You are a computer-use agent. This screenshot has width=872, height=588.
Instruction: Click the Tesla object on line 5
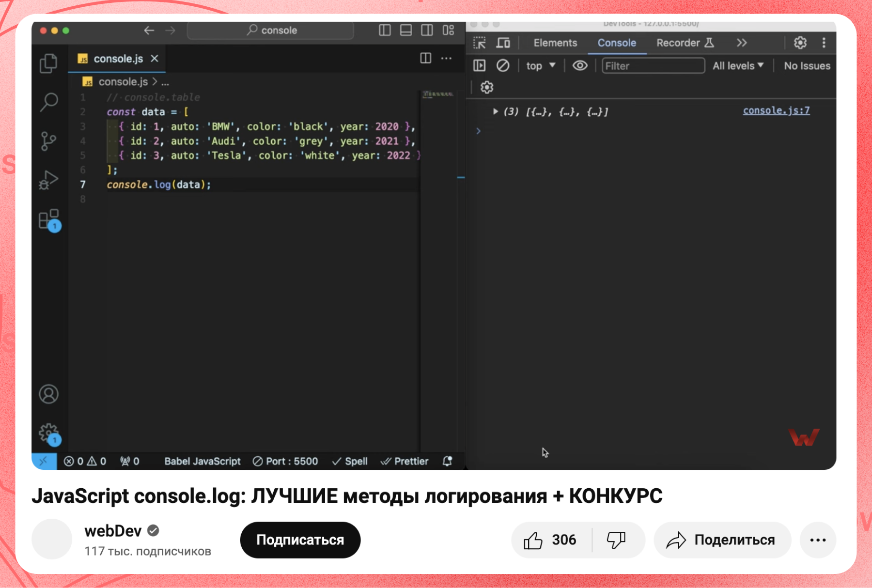pos(269,155)
